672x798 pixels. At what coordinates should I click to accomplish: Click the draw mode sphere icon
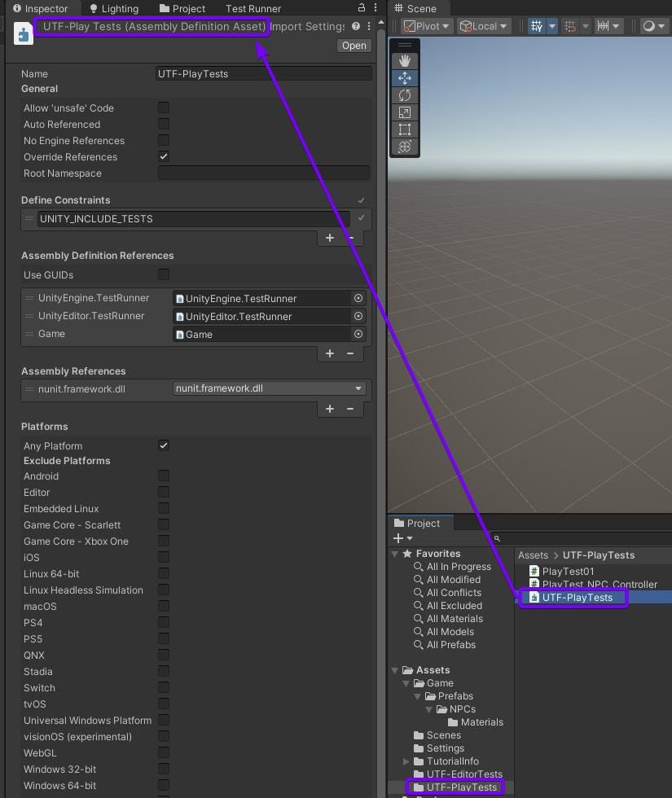pos(648,26)
